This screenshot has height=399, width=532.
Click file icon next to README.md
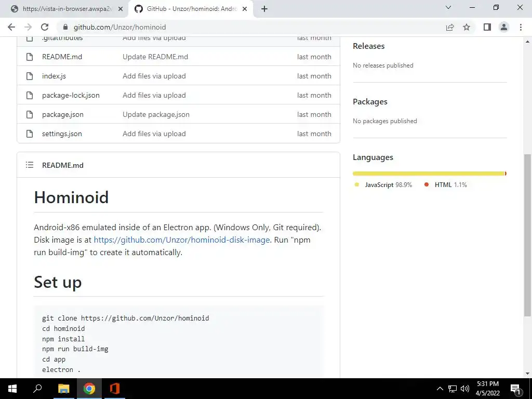pos(30,57)
